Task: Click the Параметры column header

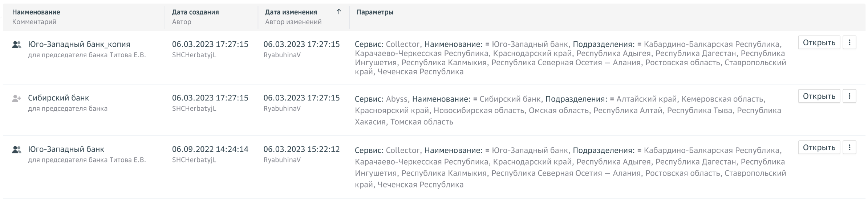Action: point(375,12)
